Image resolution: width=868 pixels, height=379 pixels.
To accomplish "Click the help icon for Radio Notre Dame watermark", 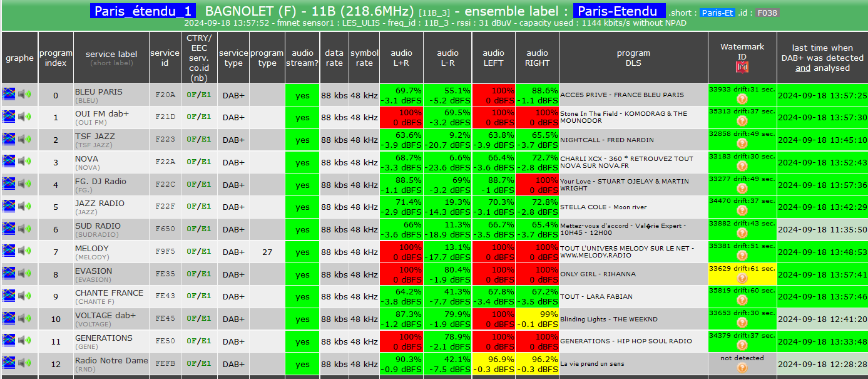I will (742, 368).
